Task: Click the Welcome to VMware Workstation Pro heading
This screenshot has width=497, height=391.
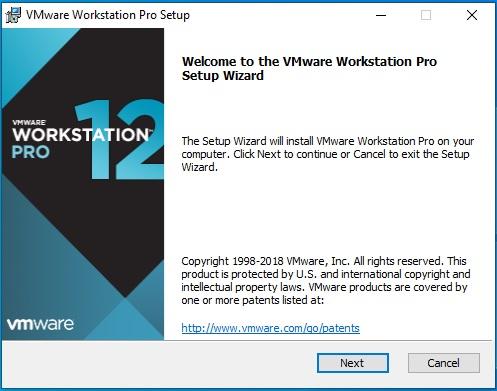Action: point(309,68)
